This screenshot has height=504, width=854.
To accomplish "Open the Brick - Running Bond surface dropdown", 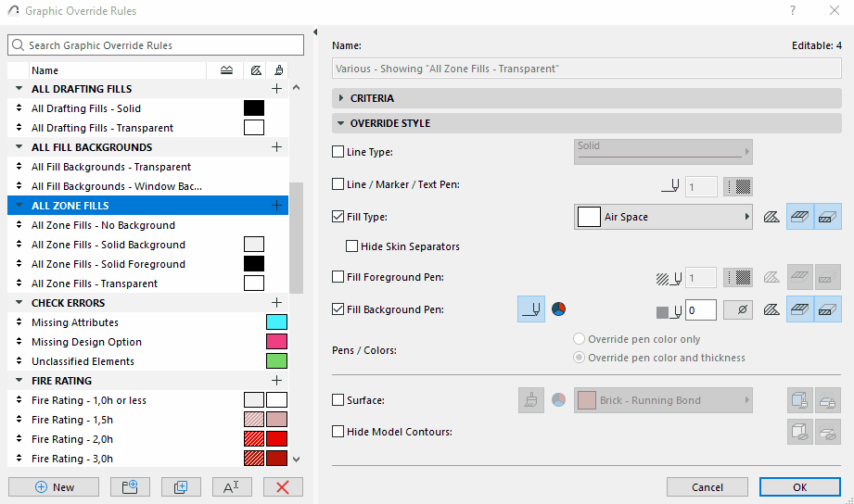I will (x=663, y=400).
